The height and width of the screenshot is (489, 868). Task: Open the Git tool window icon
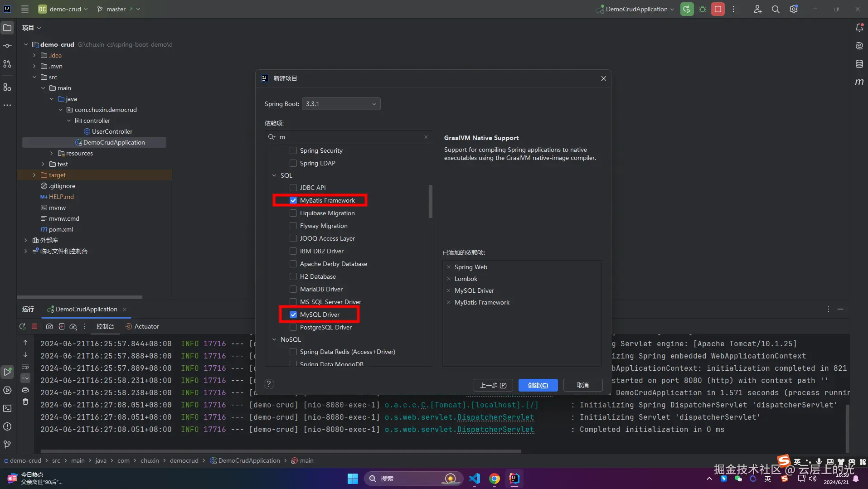[7, 445]
